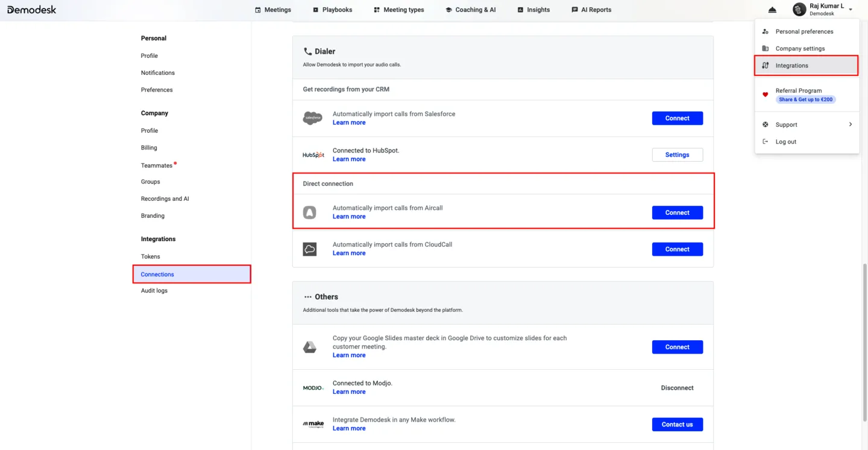Image resolution: width=868 pixels, height=450 pixels.
Task: Select Connections in sidebar
Action: (x=192, y=274)
